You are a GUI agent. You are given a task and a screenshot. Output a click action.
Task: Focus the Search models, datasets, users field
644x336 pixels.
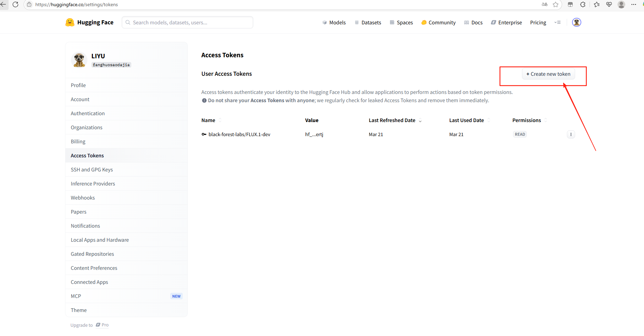(x=187, y=22)
